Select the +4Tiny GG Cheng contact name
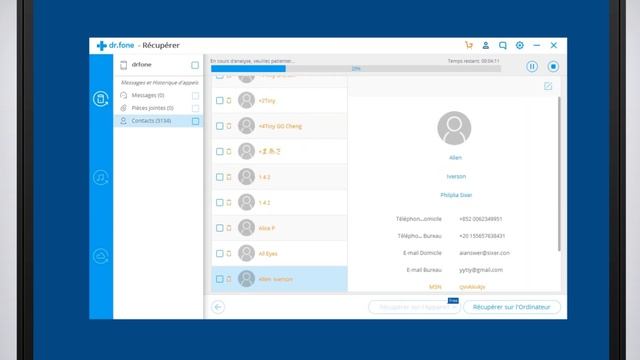Image resolution: width=640 pixels, height=360 pixels. [x=280, y=126]
